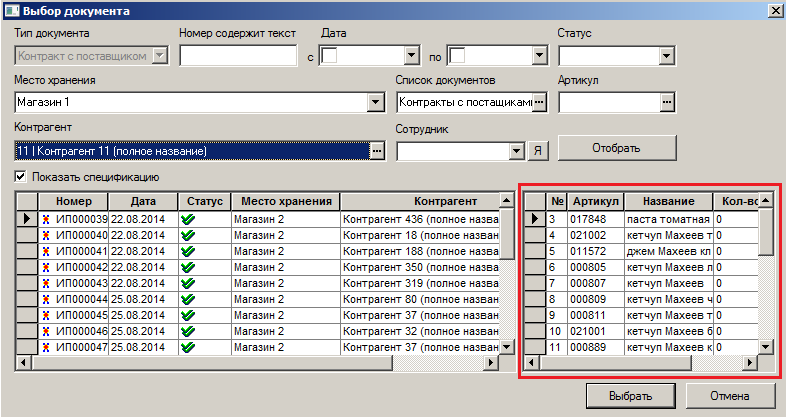Click the row selector of ИП000039
The height and width of the screenshot is (417, 786).
tap(27, 219)
